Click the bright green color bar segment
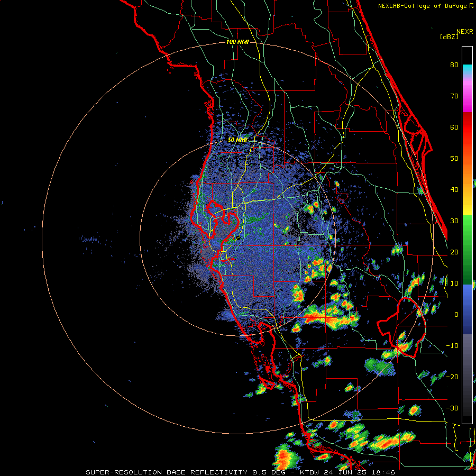This screenshot has width=476, height=476. click(x=467, y=225)
